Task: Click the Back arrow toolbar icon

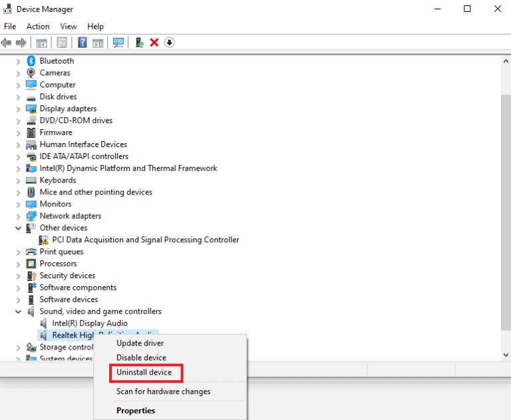Action: (x=6, y=43)
